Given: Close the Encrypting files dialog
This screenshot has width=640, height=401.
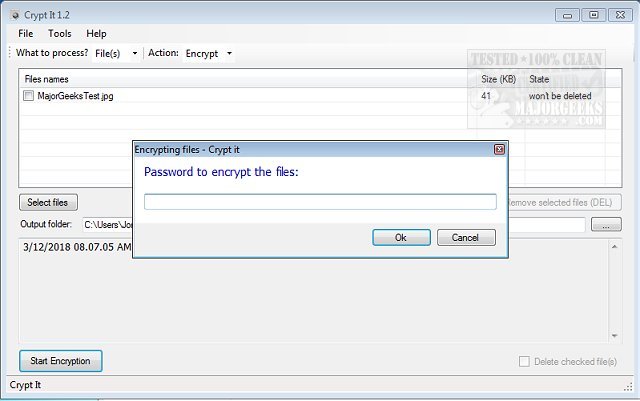Looking at the screenshot, I should [x=499, y=149].
